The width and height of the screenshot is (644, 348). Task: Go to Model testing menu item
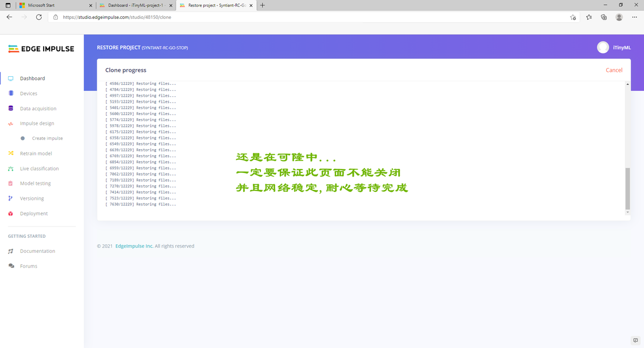pos(35,184)
